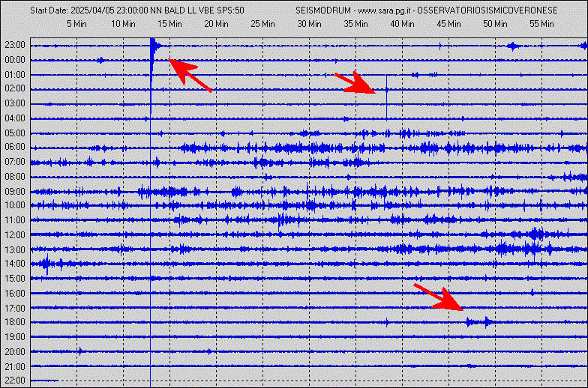The height and width of the screenshot is (388, 588).
Task: Click the 25 Min column header
Action: tap(262, 24)
